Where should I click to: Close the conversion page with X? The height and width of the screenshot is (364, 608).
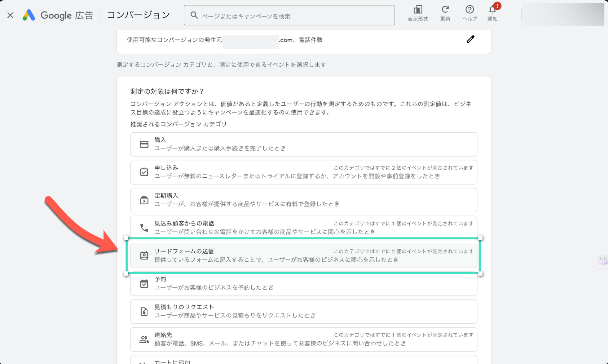(10, 15)
